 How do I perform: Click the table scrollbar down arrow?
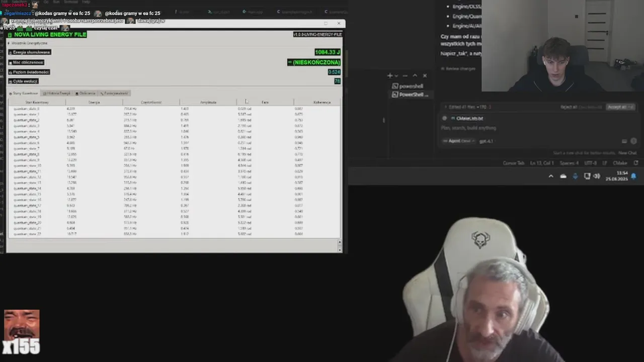click(340, 250)
